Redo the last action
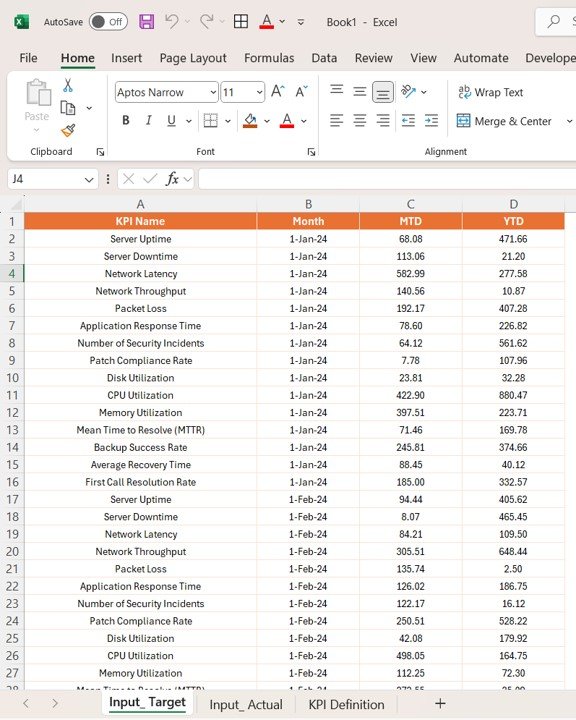This screenshot has height=720, width=576. [x=206, y=22]
